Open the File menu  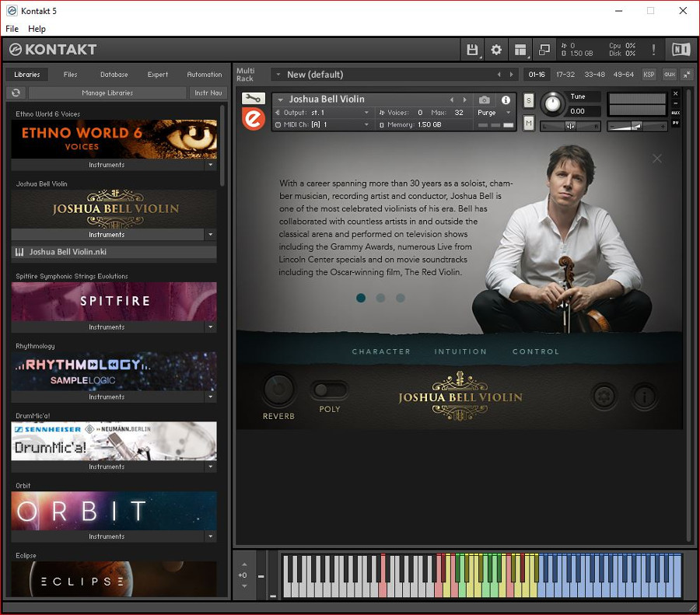(12, 29)
